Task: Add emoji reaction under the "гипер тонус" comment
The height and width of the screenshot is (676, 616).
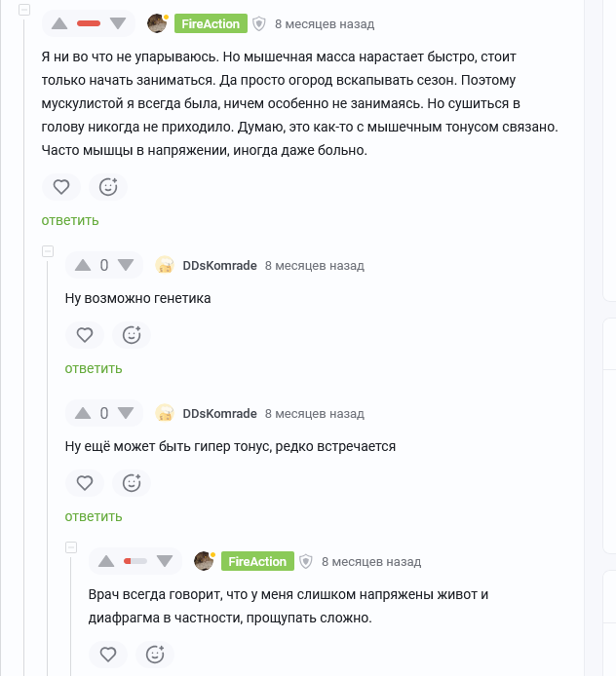Action: click(x=132, y=483)
